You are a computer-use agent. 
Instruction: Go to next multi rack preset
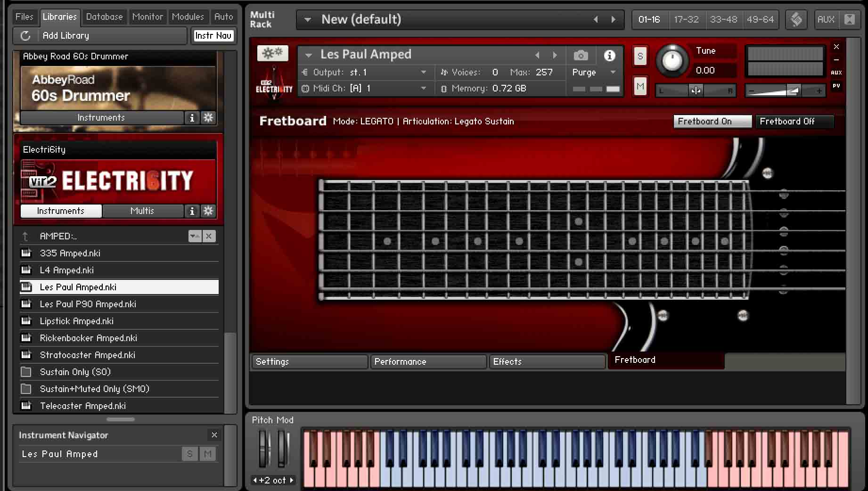[x=613, y=19]
